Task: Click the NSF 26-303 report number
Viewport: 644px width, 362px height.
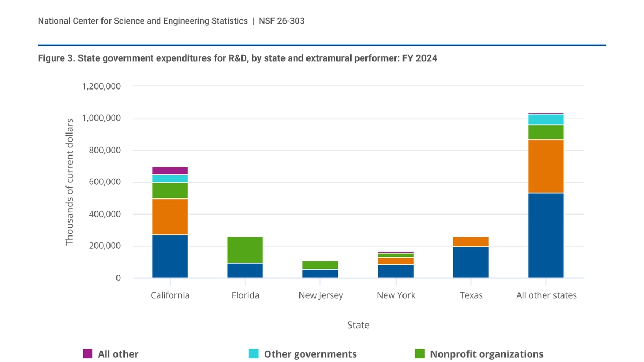Action: click(282, 21)
